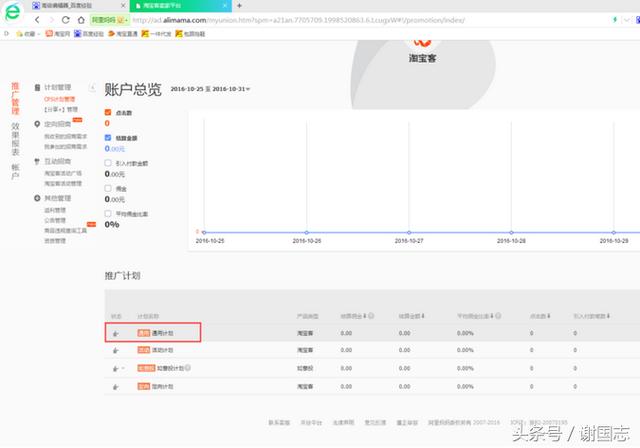
Task: Collapse the sidebar with the arrow button
Action: [93, 87]
